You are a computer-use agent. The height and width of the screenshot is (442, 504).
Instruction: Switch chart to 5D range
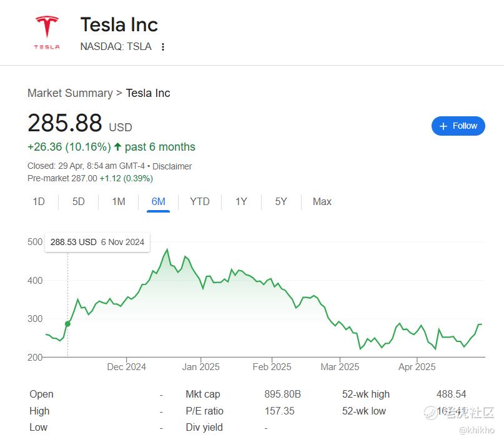79,202
